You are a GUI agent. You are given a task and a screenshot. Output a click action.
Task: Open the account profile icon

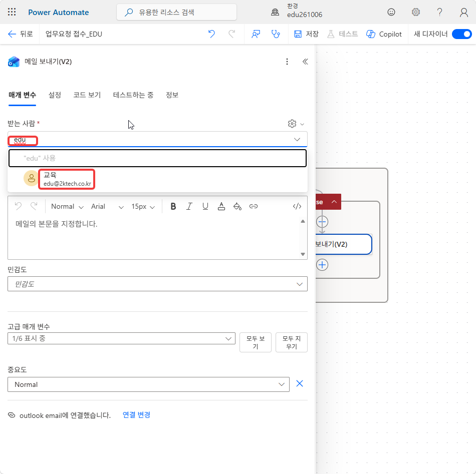464,12
